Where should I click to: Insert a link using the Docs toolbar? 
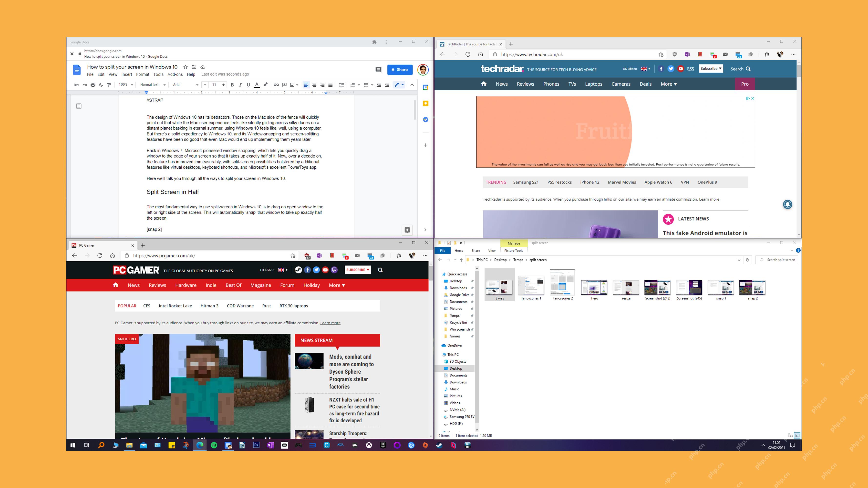coord(276,85)
